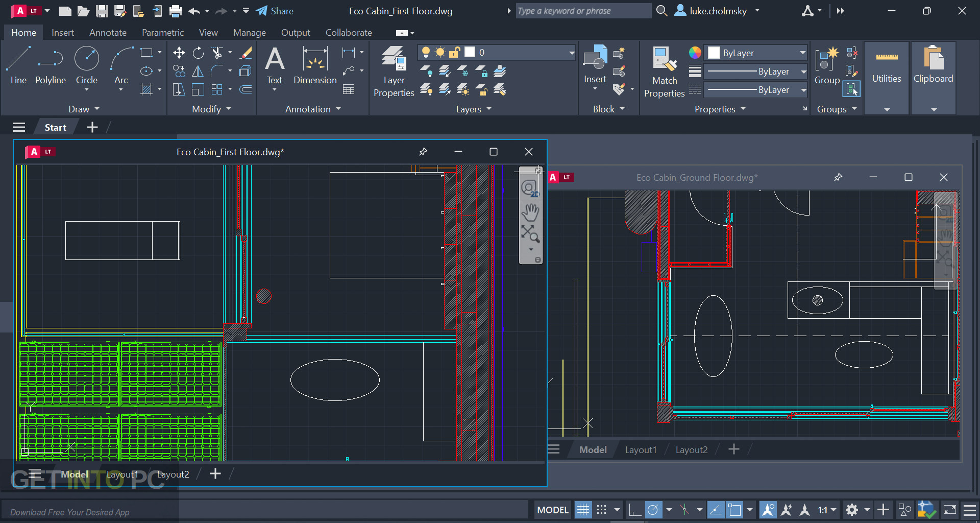
Task: Add new layout in First Floor window
Action: (215, 473)
